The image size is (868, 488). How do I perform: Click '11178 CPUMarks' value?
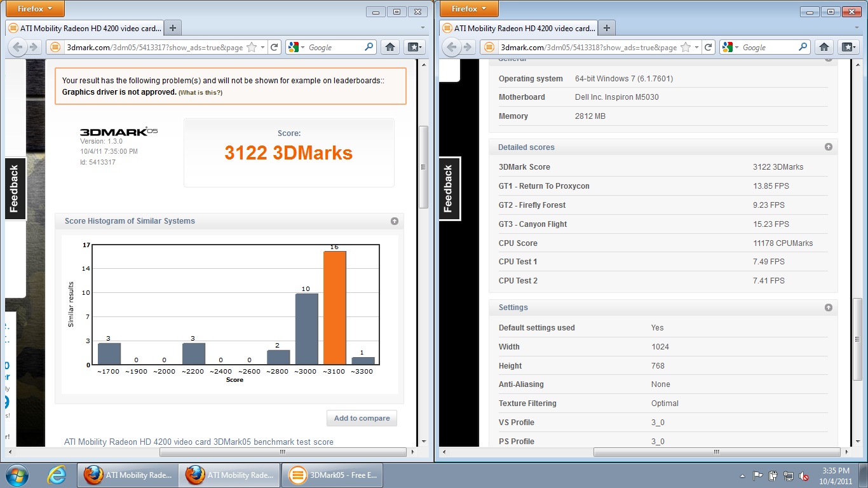pyautogui.click(x=783, y=243)
